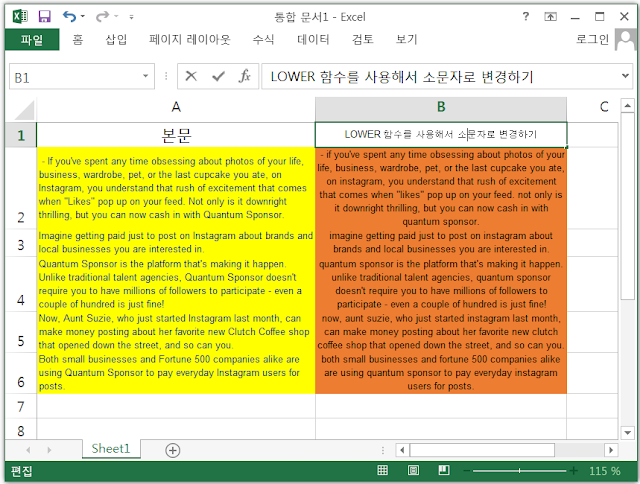The image size is (640, 484).
Task: Click the 로그인 sign-in link
Action: click(x=592, y=40)
